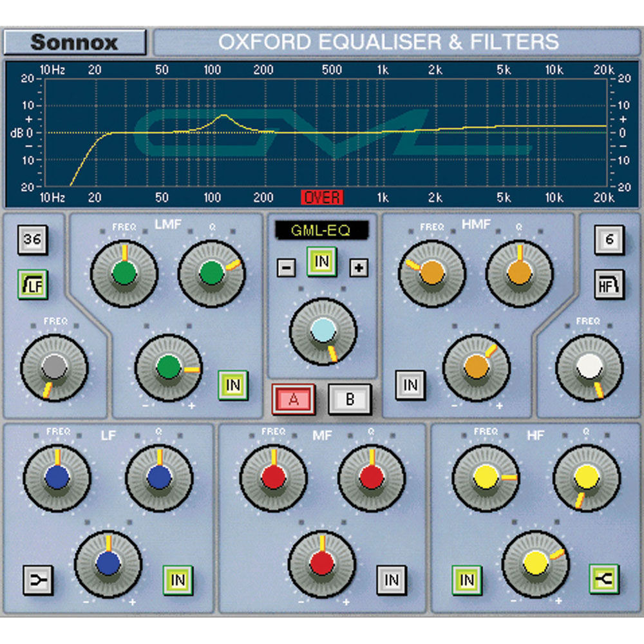Select the A preset button
Image resolution: width=644 pixels, height=644 pixels.
(x=293, y=399)
